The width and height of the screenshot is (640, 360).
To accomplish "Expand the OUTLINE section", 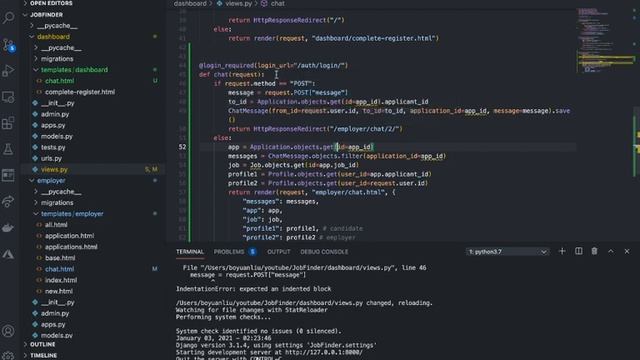I will coord(42,344).
